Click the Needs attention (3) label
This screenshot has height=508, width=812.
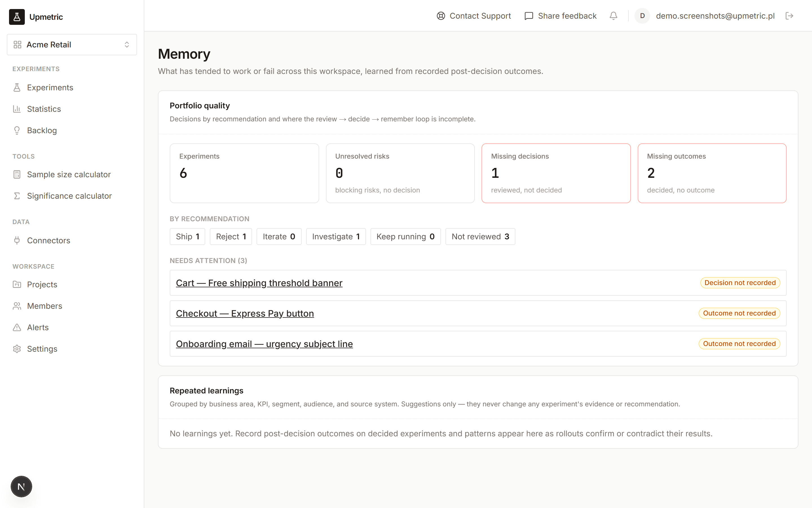click(208, 261)
